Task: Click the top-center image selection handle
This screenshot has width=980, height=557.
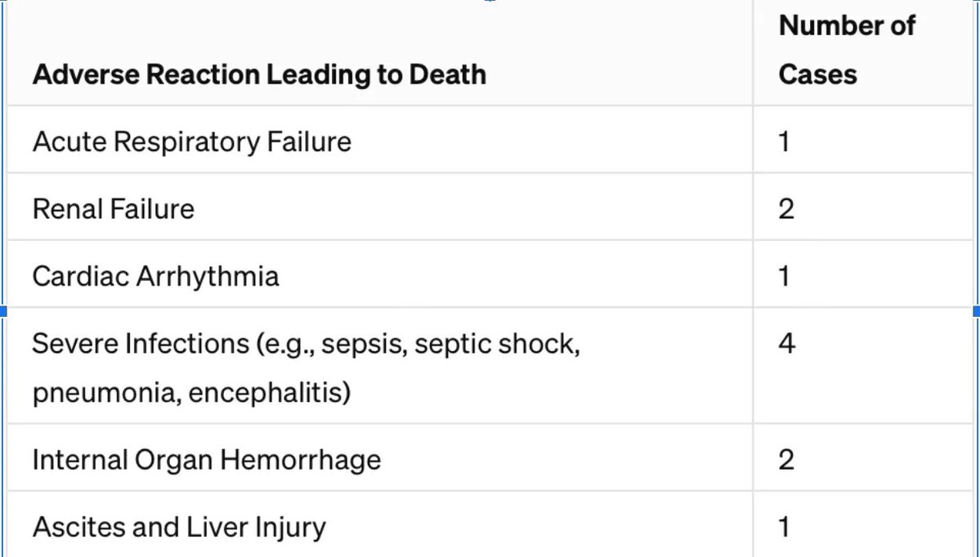Action: (490, 2)
